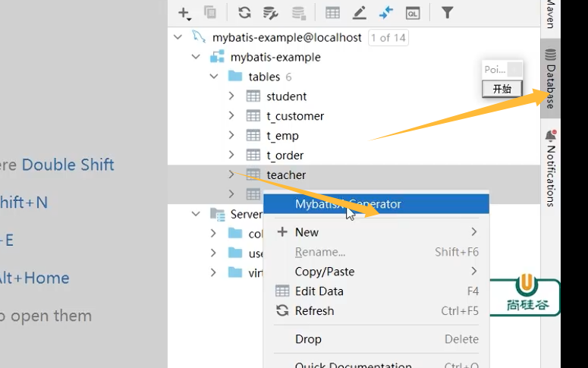Image resolution: width=588 pixels, height=368 pixels.
Task: Select the t_customer table
Action: point(295,116)
